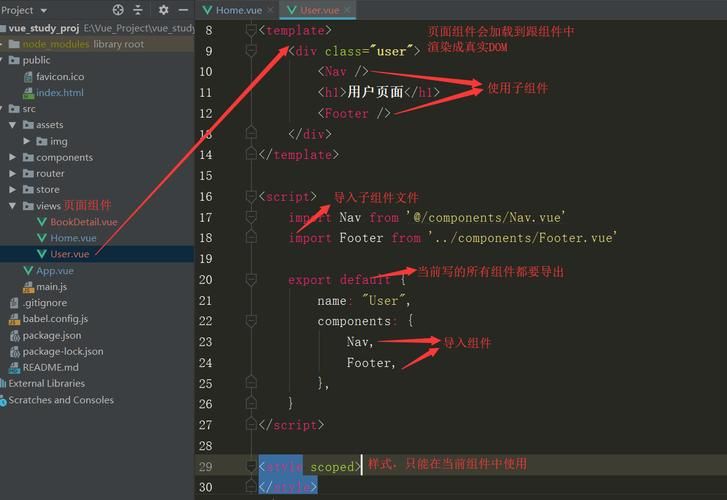This screenshot has width=727, height=500.
Task: Open package-lock.json file
Action: [63, 352]
